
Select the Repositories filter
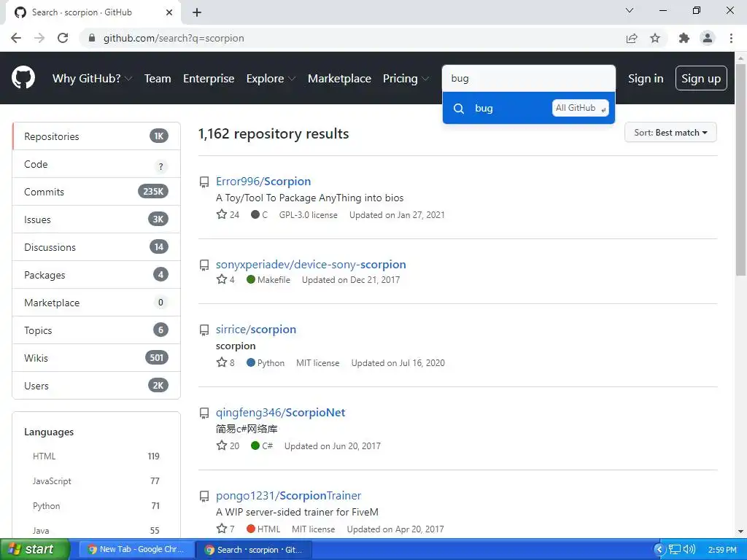96,136
